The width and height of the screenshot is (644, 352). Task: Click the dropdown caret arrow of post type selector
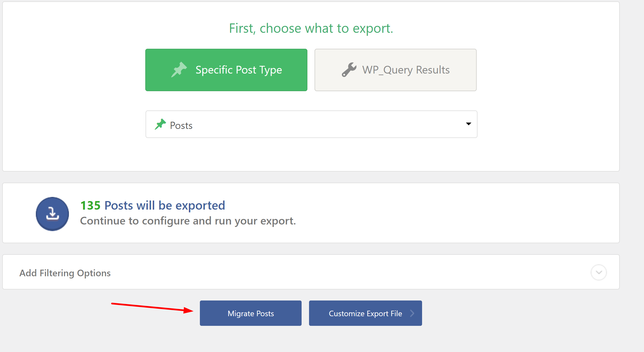tap(468, 124)
